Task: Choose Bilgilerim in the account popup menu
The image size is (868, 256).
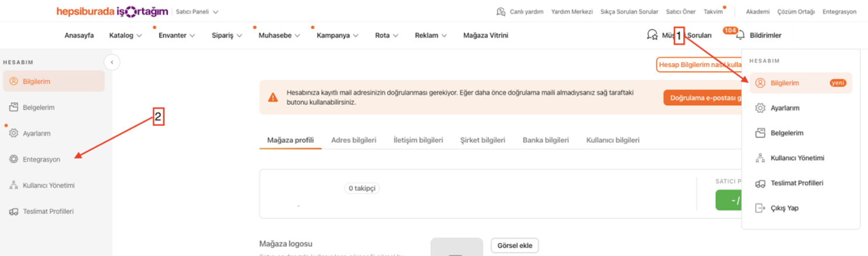Action: [x=801, y=83]
